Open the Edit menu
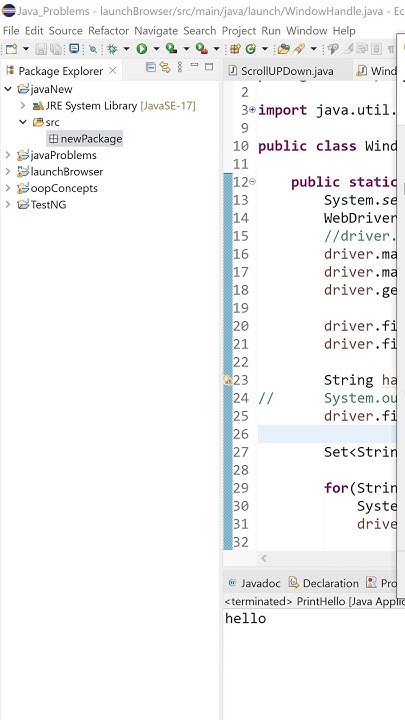405x720 pixels. point(34,31)
